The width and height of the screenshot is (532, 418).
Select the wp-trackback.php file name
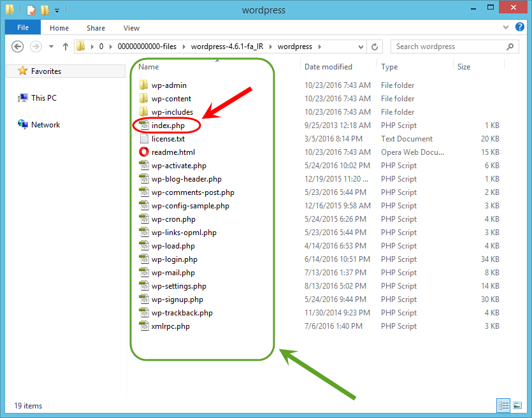tap(182, 313)
